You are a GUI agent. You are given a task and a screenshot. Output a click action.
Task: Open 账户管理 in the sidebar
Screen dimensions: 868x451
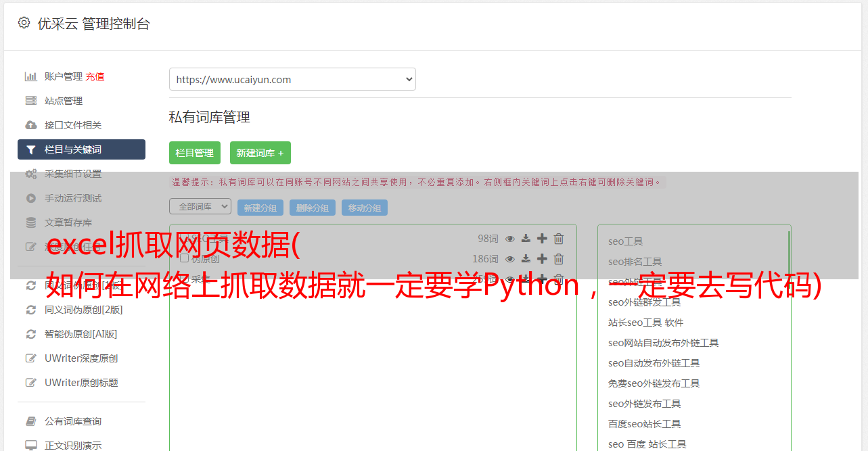coord(63,76)
